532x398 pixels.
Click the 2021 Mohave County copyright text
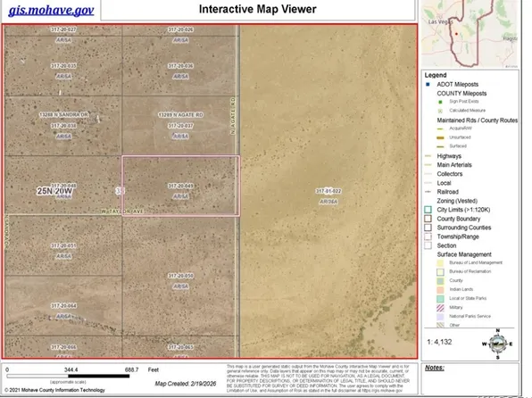point(54,390)
